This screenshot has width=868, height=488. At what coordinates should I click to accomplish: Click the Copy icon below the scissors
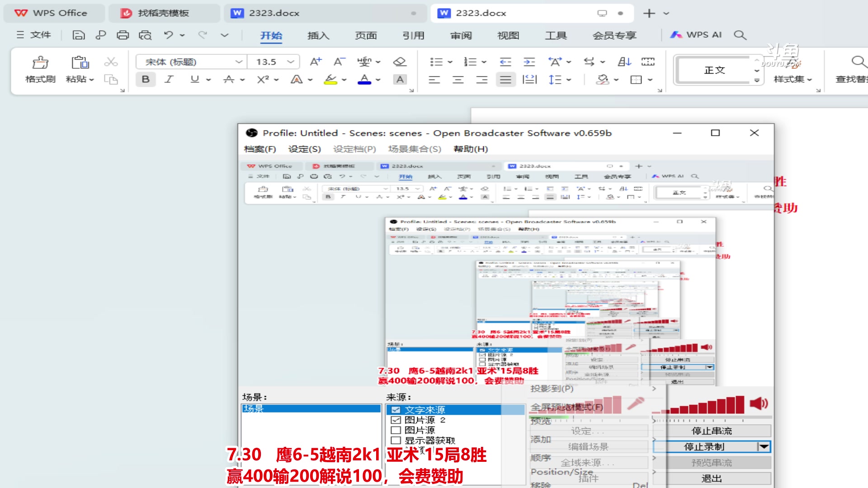pyautogui.click(x=111, y=80)
